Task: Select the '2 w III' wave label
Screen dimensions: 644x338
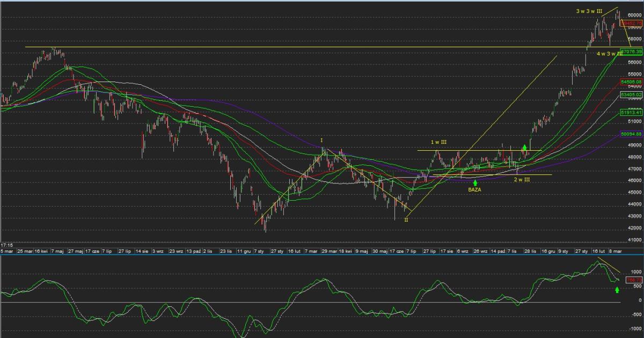Action: pos(522,180)
